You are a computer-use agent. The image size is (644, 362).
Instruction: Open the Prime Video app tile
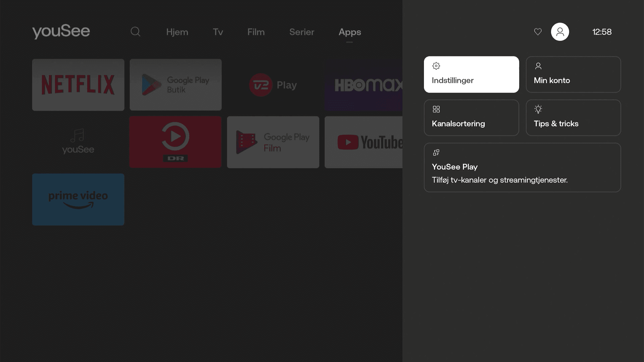78,199
